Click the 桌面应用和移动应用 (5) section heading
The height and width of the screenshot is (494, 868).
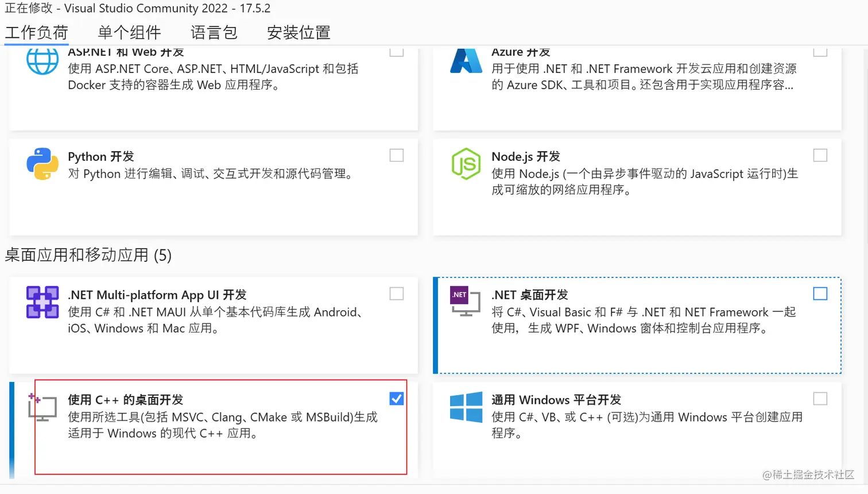[88, 255]
